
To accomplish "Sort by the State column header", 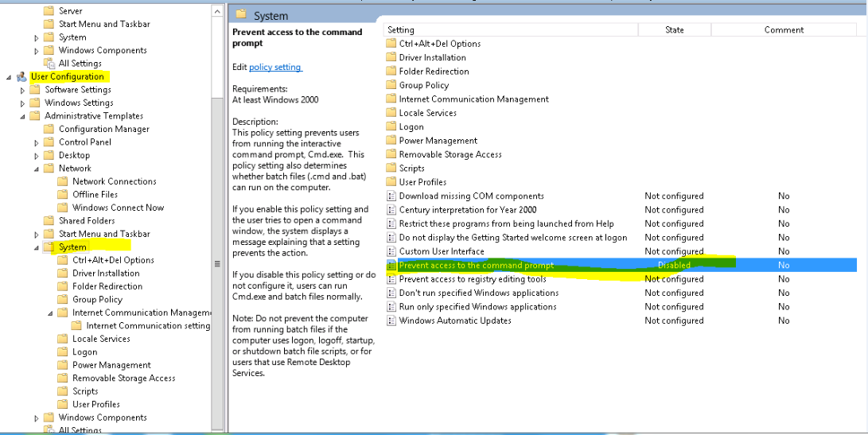I will pos(675,30).
